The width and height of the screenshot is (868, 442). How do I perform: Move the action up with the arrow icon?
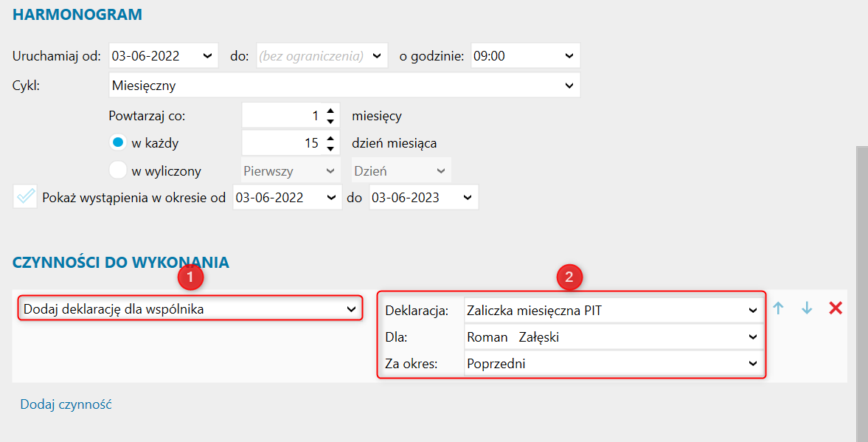[x=778, y=308]
